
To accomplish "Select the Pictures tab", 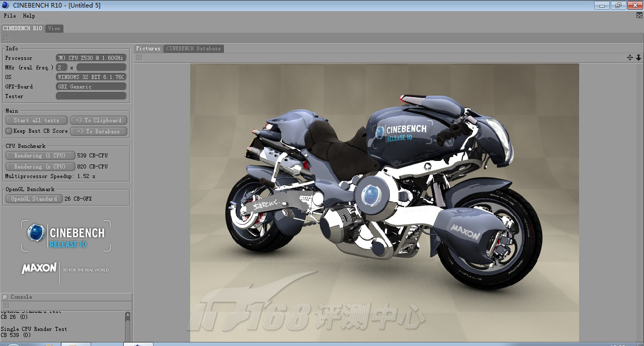I will point(148,48).
